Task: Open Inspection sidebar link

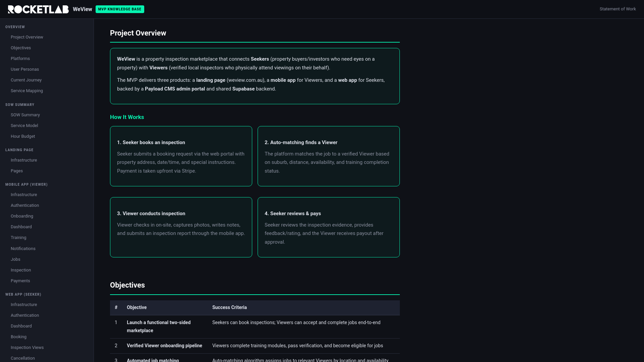Action: coord(21,270)
